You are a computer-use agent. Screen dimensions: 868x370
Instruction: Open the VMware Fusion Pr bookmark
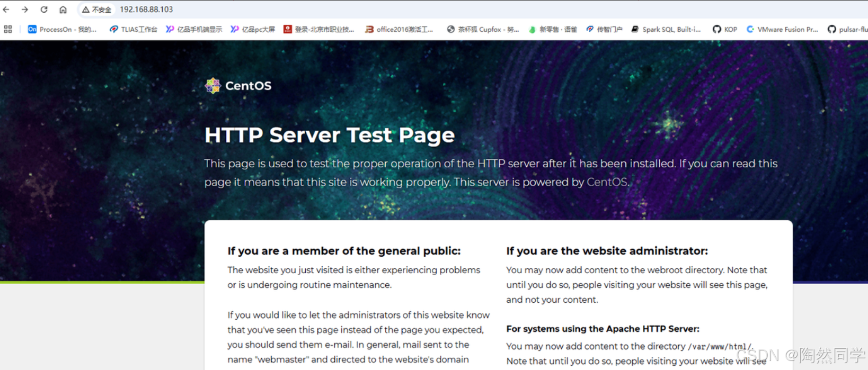click(x=782, y=29)
